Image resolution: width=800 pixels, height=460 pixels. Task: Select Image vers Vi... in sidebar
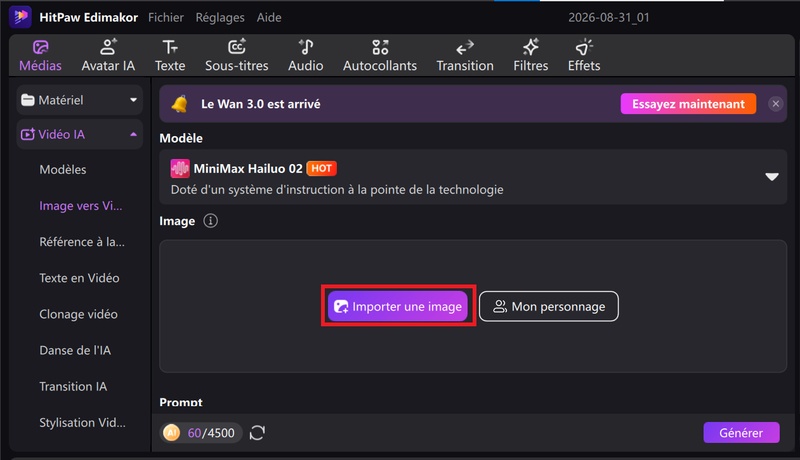[81, 206]
